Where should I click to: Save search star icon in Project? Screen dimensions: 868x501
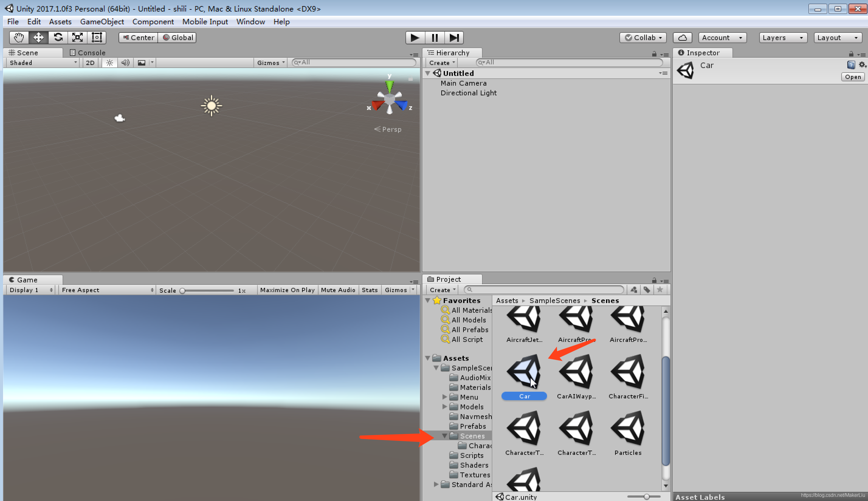tap(660, 290)
